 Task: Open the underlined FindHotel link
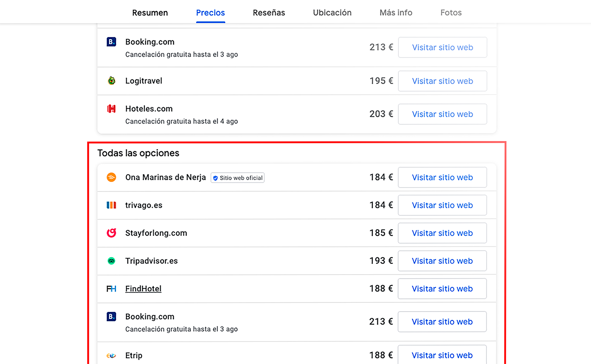click(x=143, y=289)
